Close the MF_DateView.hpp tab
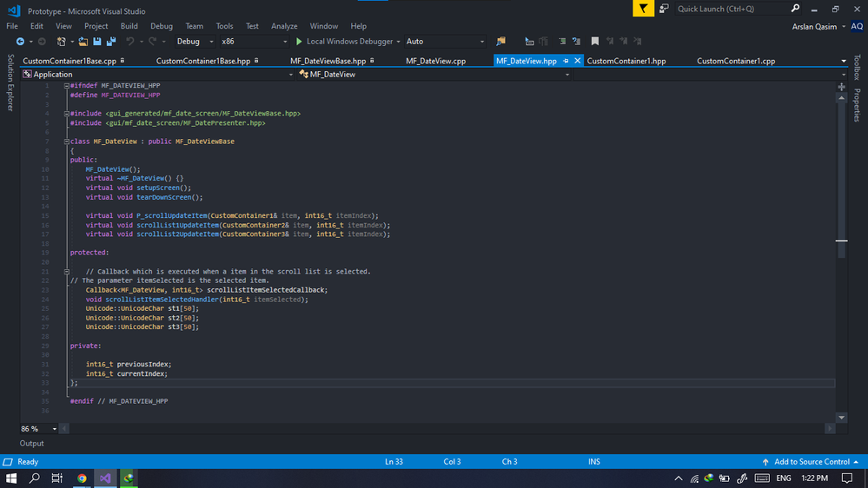This screenshot has height=488, width=868. pos(577,61)
